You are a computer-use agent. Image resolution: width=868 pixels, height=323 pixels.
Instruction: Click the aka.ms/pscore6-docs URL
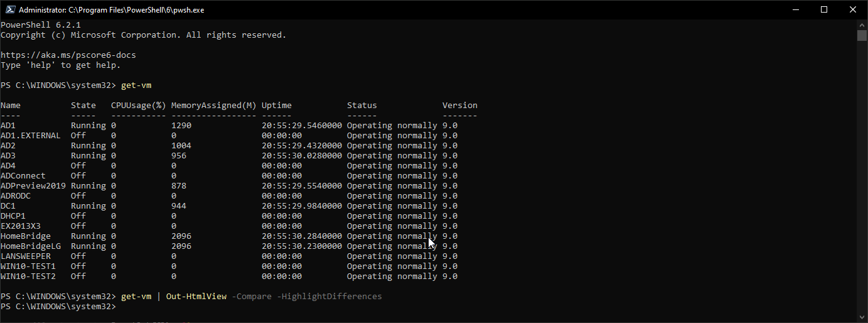click(x=68, y=55)
